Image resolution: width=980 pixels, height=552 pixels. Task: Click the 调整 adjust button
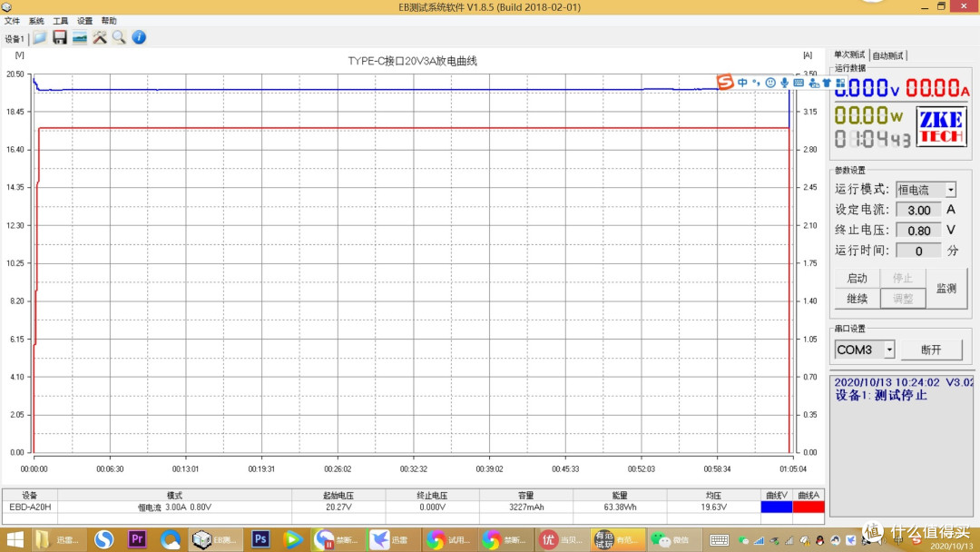[x=903, y=299]
